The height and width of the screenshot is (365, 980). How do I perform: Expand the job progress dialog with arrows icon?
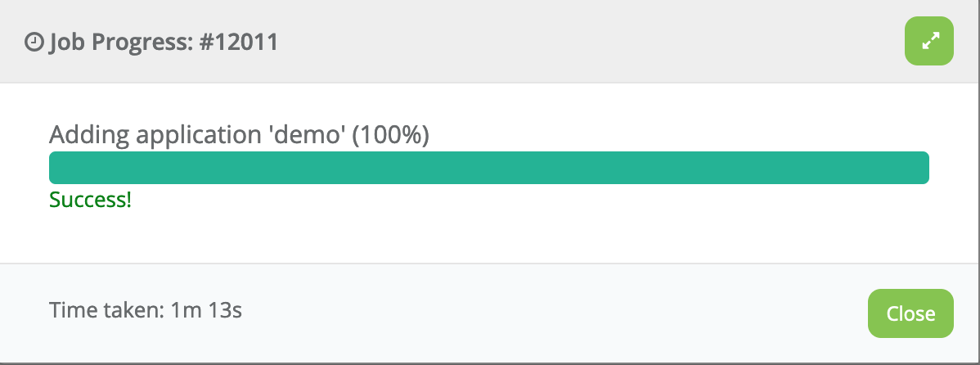click(x=928, y=41)
